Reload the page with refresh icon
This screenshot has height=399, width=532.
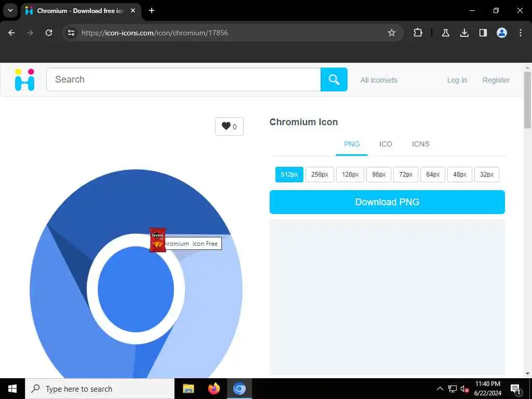click(x=49, y=33)
